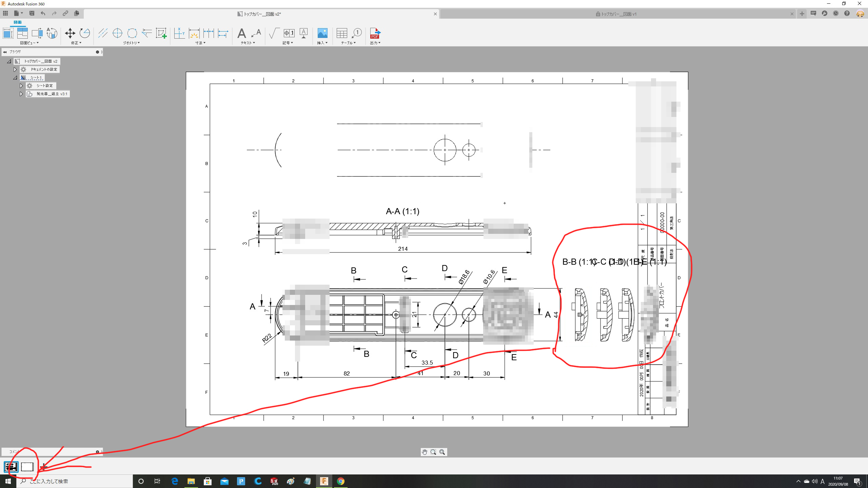The height and width of the screenshot is (488, 868).
Task: Click the Base View tool icon
Action: coord(8,33)
